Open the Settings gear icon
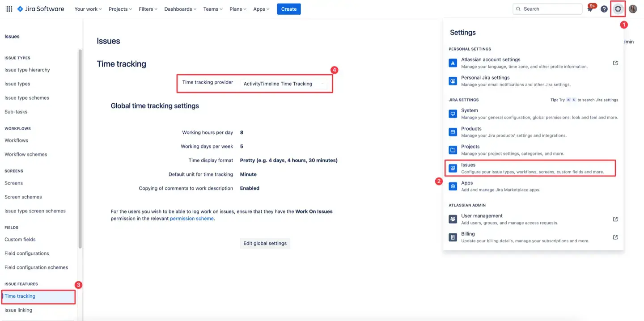644x321 pixels. pos(618,8)
